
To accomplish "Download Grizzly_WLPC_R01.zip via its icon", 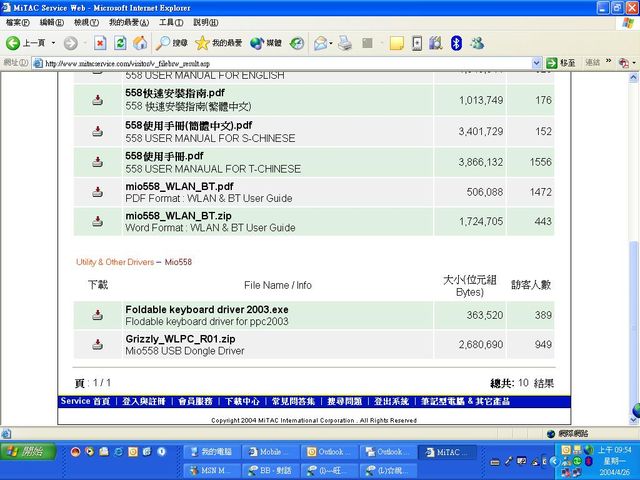I will point(97,344).
